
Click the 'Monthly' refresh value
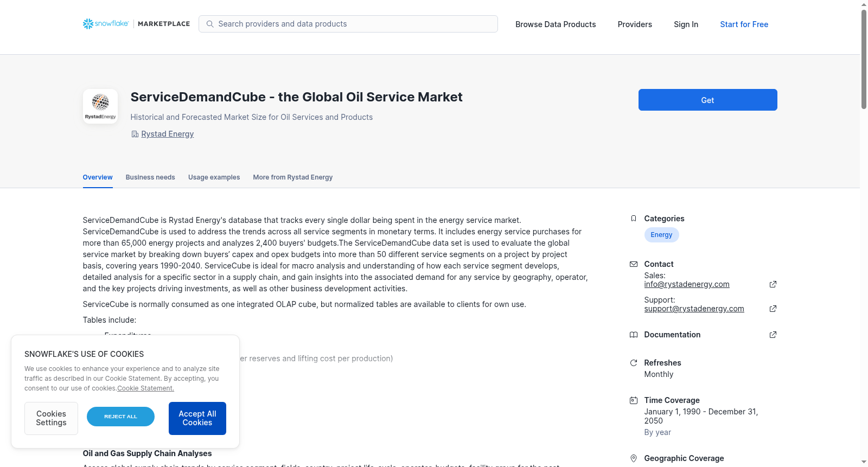coord(659,374)
